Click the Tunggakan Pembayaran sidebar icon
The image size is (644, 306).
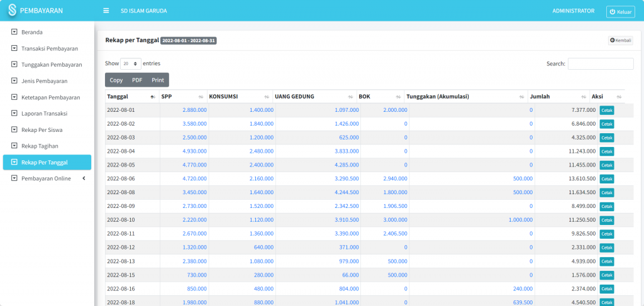point(14,64)
